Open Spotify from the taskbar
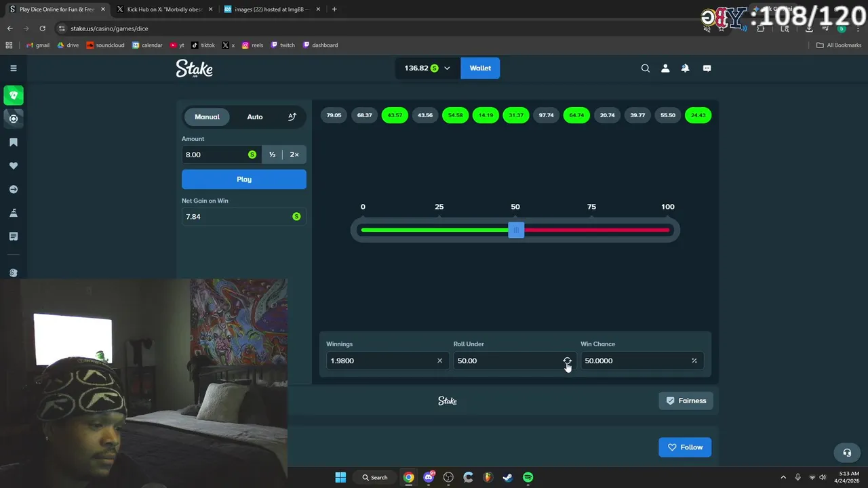 [x=528, y=477]
